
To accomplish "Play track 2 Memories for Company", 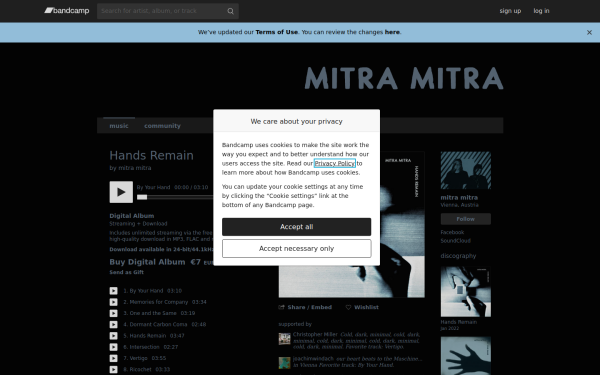I will [x=114, y=302].
